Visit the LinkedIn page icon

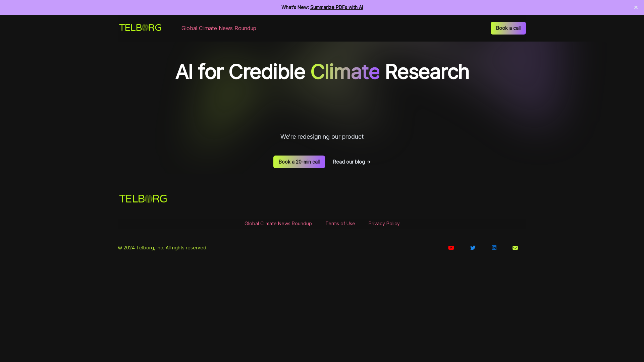[x=494, y=248]
